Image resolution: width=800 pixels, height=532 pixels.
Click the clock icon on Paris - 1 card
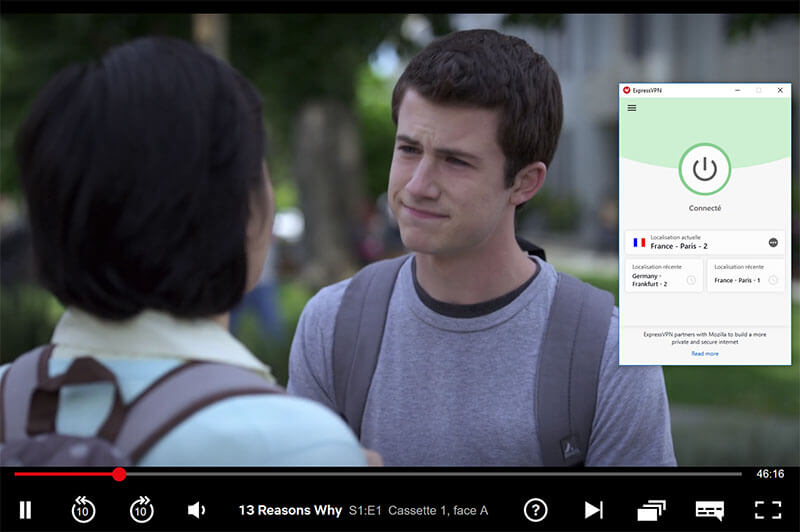point(773,280)
